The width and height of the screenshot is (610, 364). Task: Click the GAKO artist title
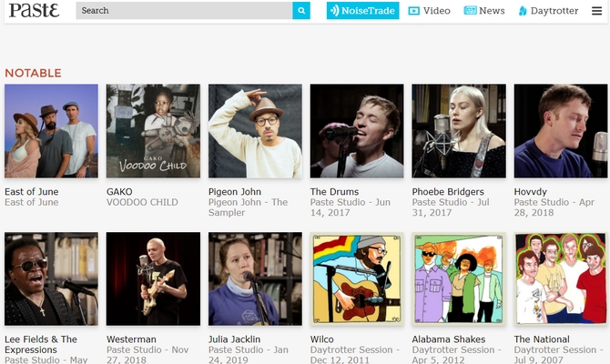119,192
